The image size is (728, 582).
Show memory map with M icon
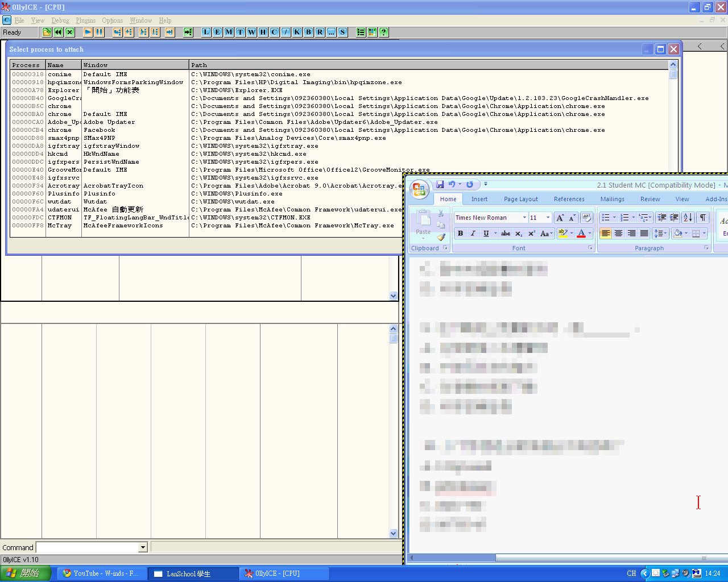[x=229, y=32]
